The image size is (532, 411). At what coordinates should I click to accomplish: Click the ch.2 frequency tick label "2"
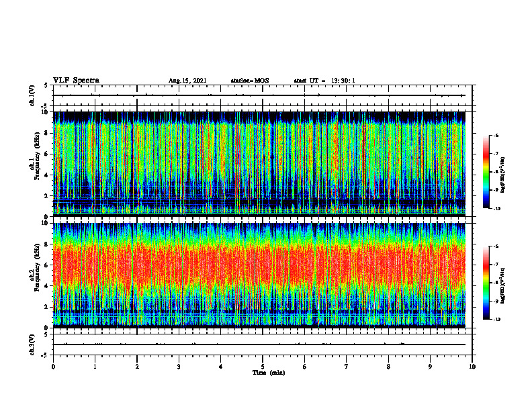(46, 307)
